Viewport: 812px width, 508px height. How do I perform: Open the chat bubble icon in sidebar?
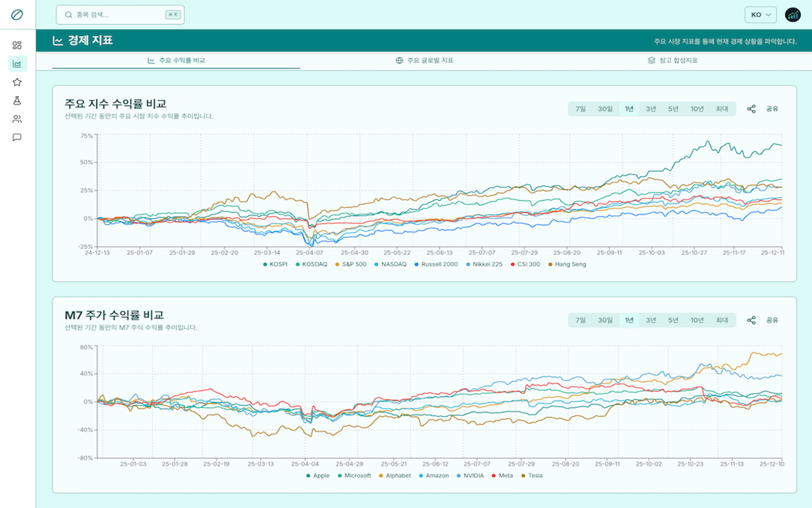pyautogui.click(x=17, y=137)
